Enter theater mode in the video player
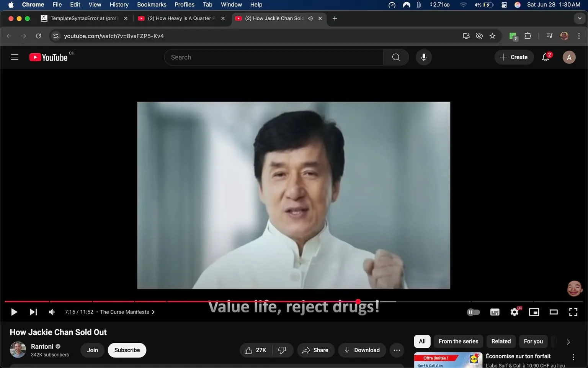Viewport: 588px width, 368px height. point(553,312)
